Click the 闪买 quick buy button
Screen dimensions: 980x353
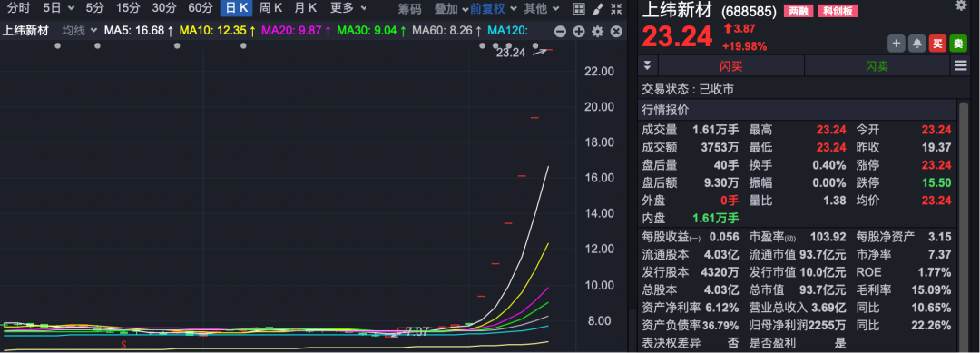tap(730, 66)
